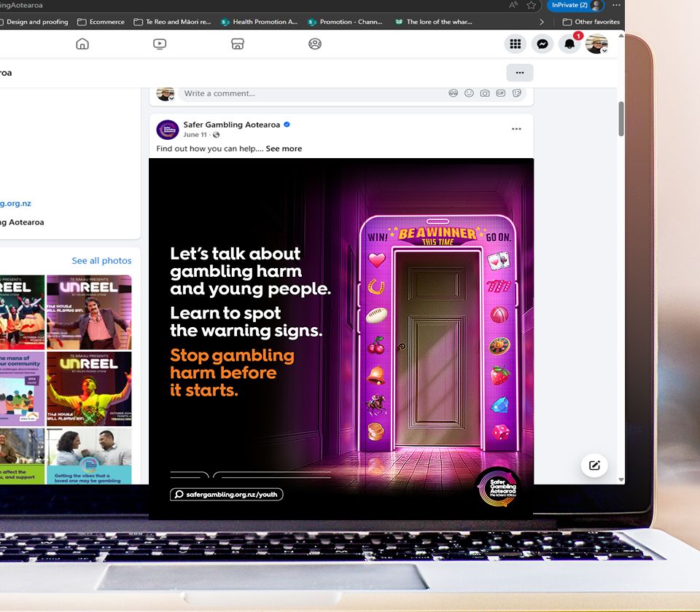The image size is (700, 612).
Task: Click the scrollbar up arrow
Action: [621, 36]
